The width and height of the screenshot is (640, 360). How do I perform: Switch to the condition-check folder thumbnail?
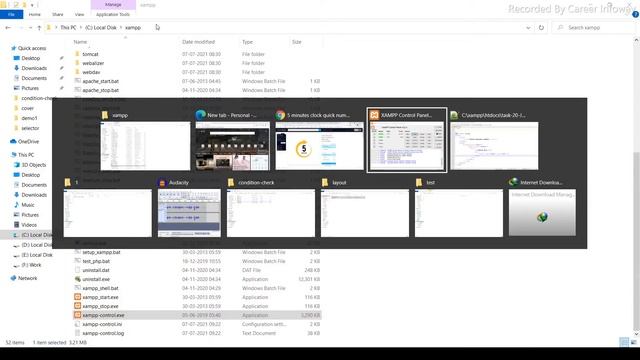(271, 213)
